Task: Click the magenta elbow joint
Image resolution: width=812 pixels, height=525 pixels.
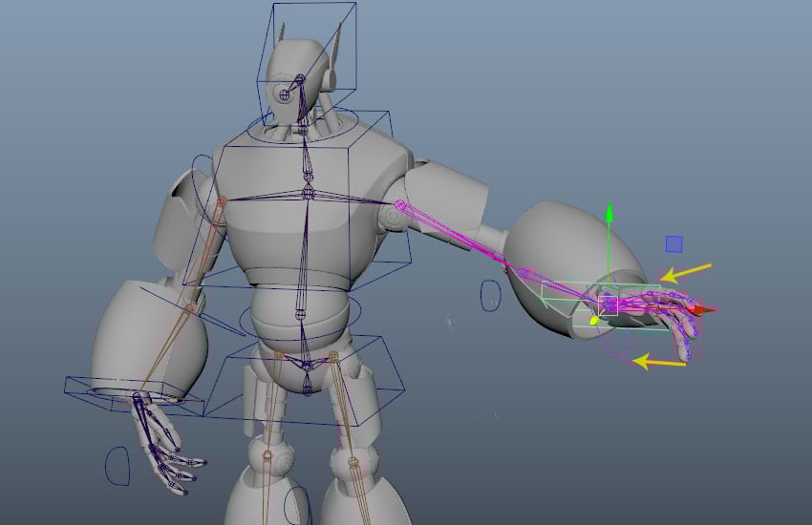Action: (525, 273)
